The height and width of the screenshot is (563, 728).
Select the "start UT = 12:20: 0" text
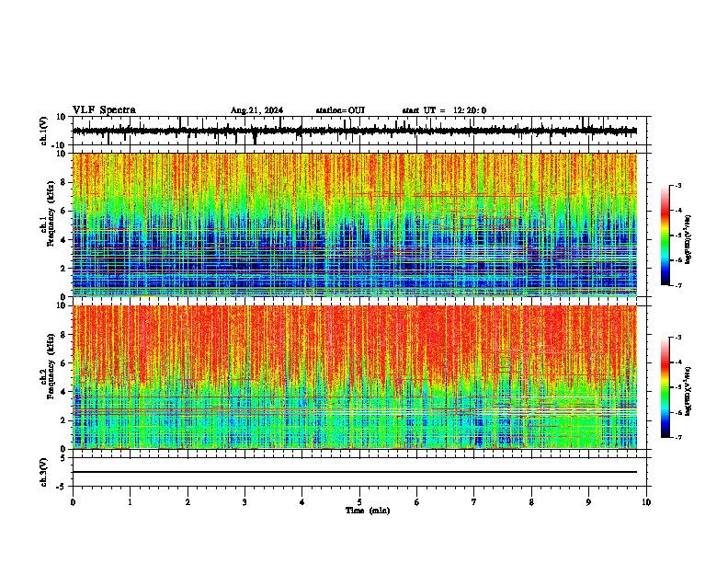pyautogui.click(x=444, y=110)
